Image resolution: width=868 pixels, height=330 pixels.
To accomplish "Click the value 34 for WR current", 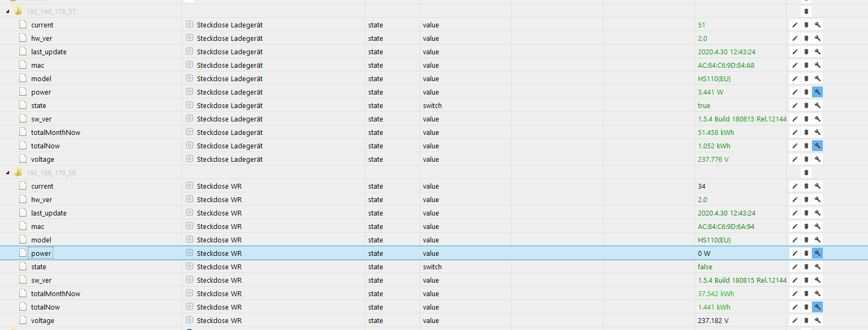I will pyautogui.click(x=702, y=186).
